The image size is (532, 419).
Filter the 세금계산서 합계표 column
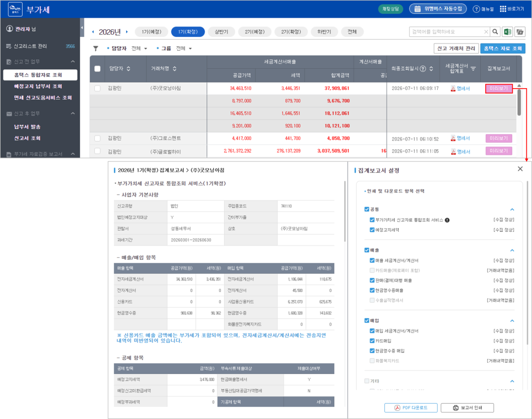[x=473, y=68]
